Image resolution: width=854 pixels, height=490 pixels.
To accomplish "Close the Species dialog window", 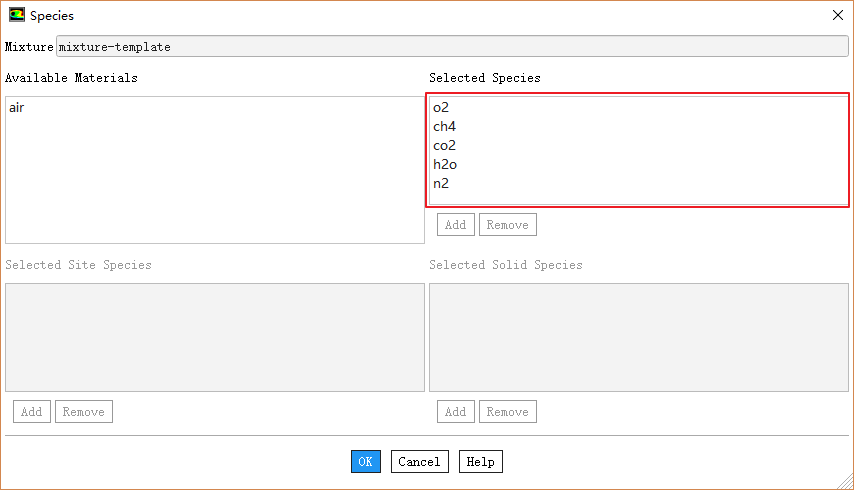I will coord(837,15).
